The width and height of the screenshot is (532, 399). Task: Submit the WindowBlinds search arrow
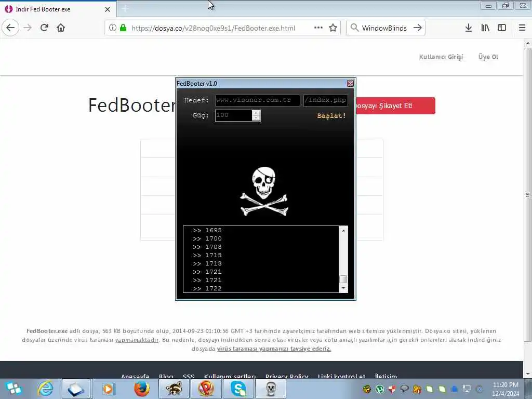coord(418,28)
